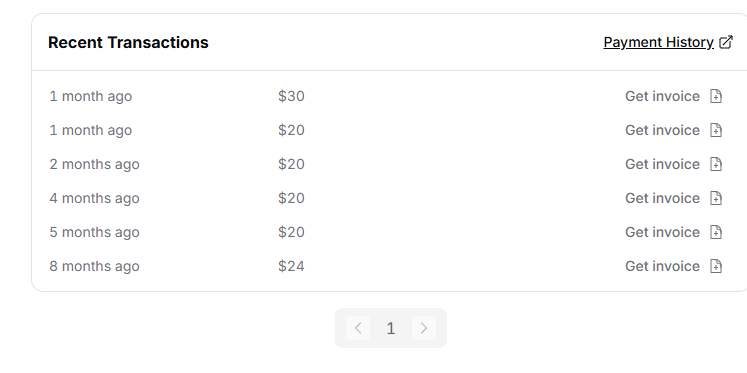
Task: Select page number 1 in pagination
Action: click(x=391, y=328)
